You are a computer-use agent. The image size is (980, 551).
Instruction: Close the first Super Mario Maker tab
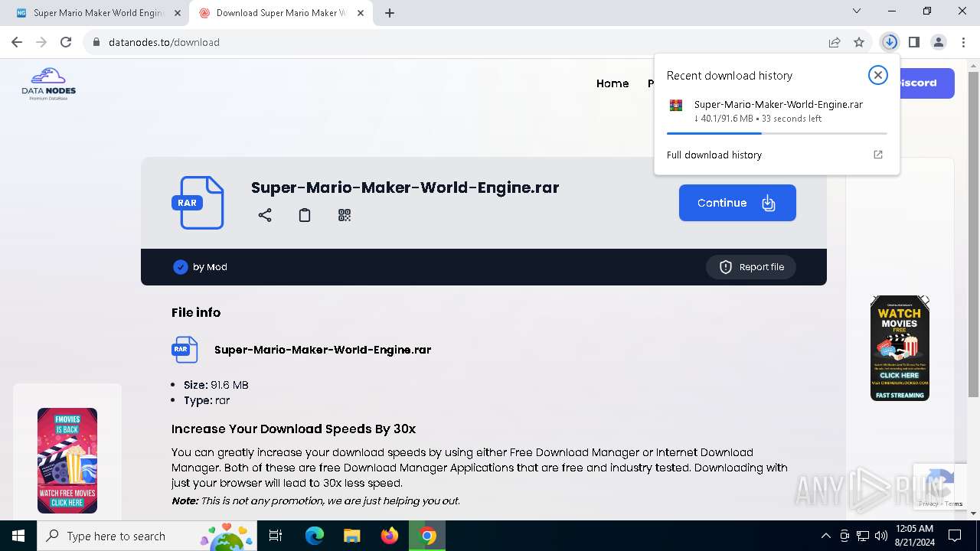[177, 13]
